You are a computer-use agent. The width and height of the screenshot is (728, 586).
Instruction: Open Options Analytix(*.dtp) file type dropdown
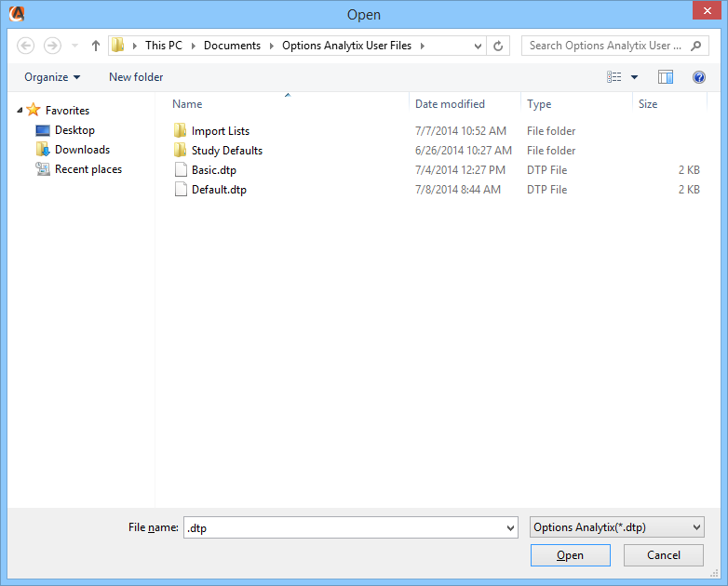(617, 527)
